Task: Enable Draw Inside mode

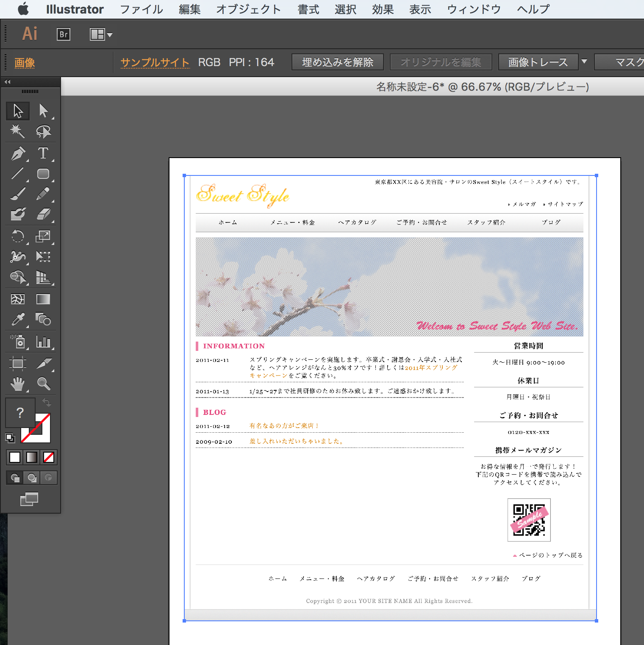Action: [49, 478]
